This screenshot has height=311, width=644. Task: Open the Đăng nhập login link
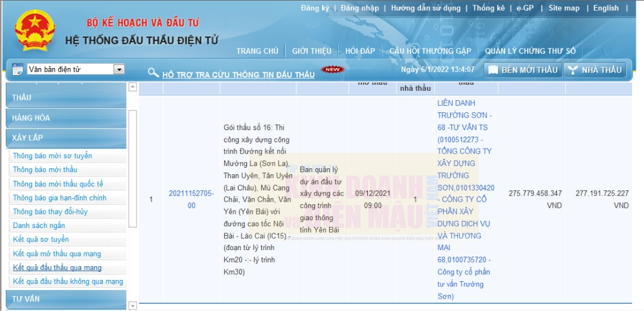pyautogui.click(x=360, y=8)
